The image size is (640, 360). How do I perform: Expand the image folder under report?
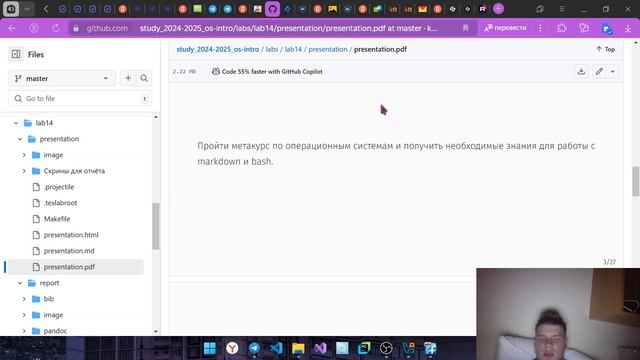(x=24, y=315)
